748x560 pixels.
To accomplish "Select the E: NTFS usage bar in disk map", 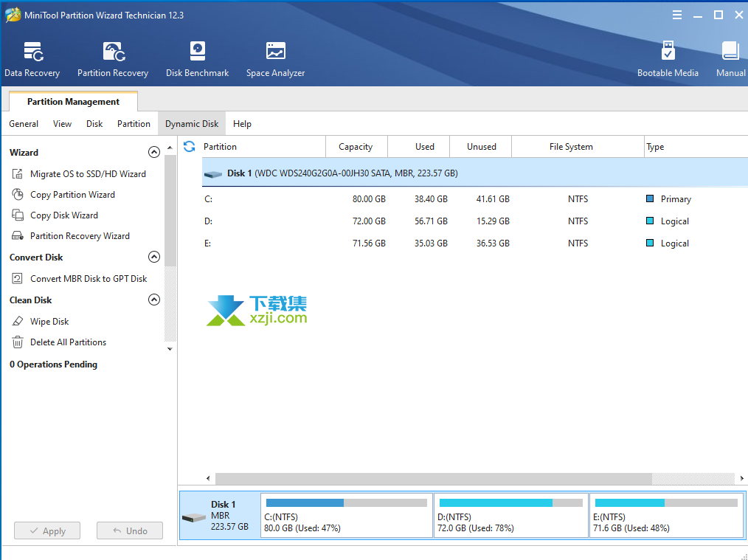I will 666,502.
